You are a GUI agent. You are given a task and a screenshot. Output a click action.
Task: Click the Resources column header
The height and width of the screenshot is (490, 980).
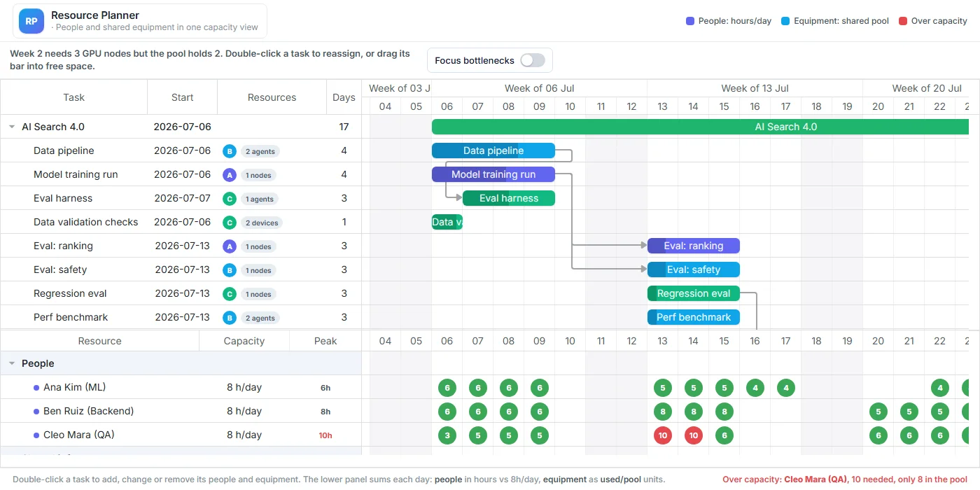(272, 97)
